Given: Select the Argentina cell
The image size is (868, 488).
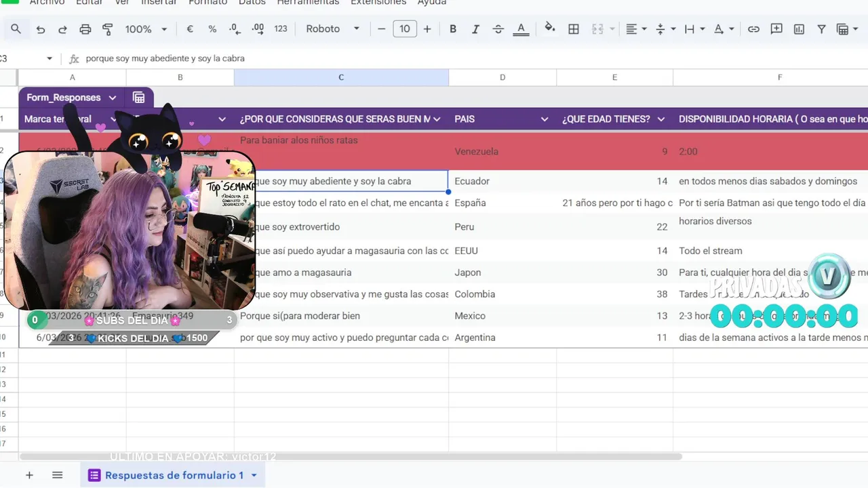Looking at the screenshot, I should point(502,338).
